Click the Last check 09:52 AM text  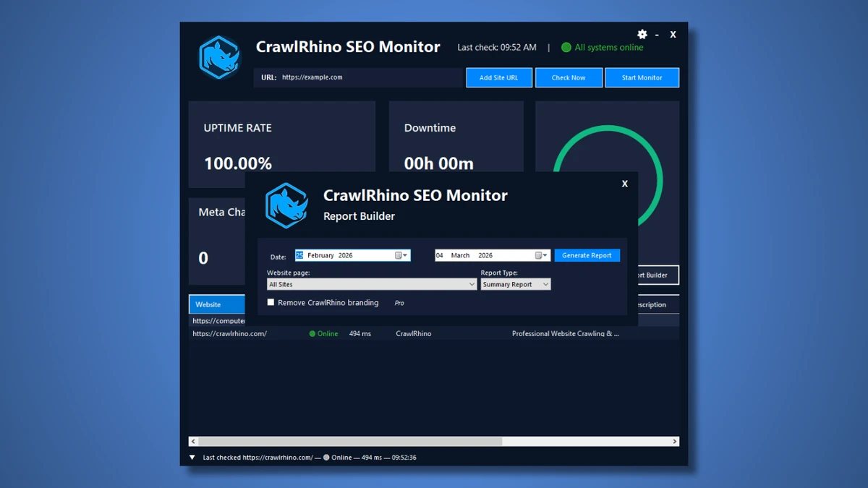(x=497, y=48)
